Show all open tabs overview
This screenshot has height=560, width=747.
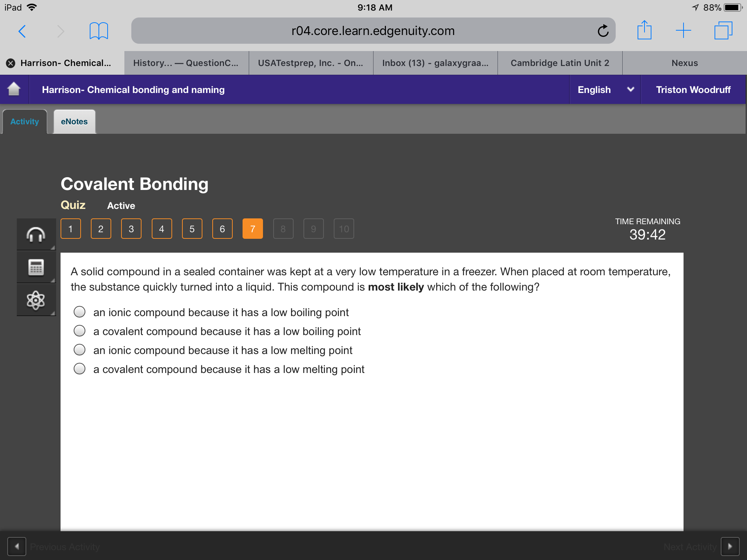723,31
